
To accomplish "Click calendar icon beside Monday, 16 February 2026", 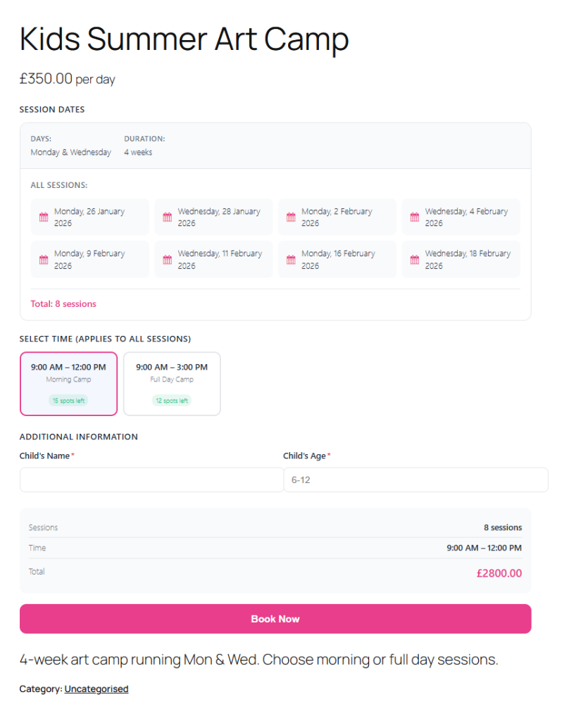I will (291, 260).
